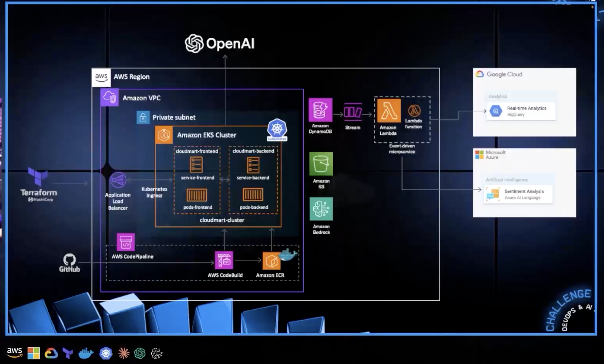Select the service-backend icon
The width and height of the screenshot is (604, 364).
(253, 165)
